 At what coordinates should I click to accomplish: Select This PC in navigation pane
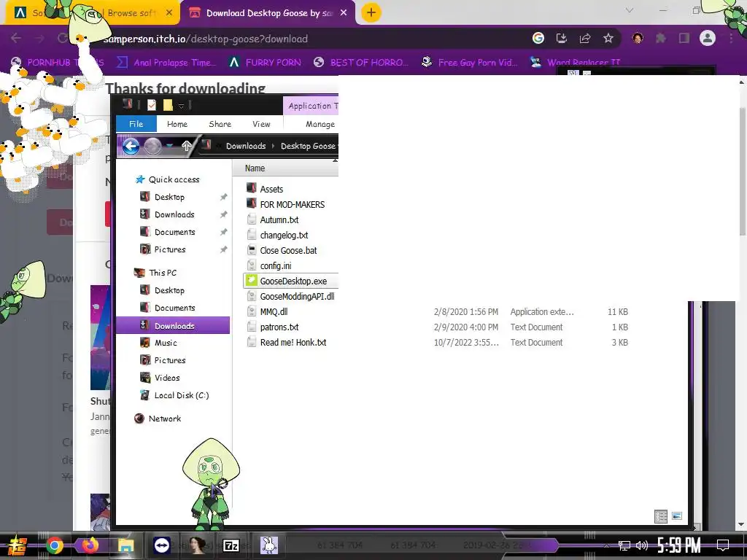coord(155,273)
